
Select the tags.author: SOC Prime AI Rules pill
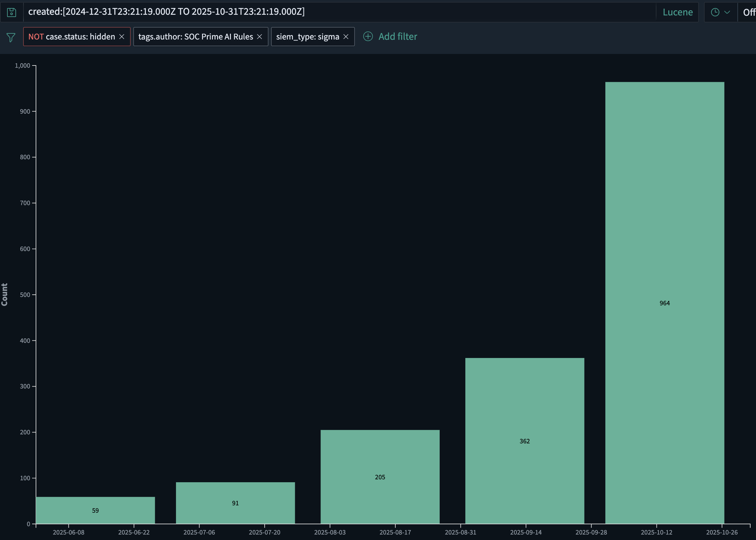[196, 37]
